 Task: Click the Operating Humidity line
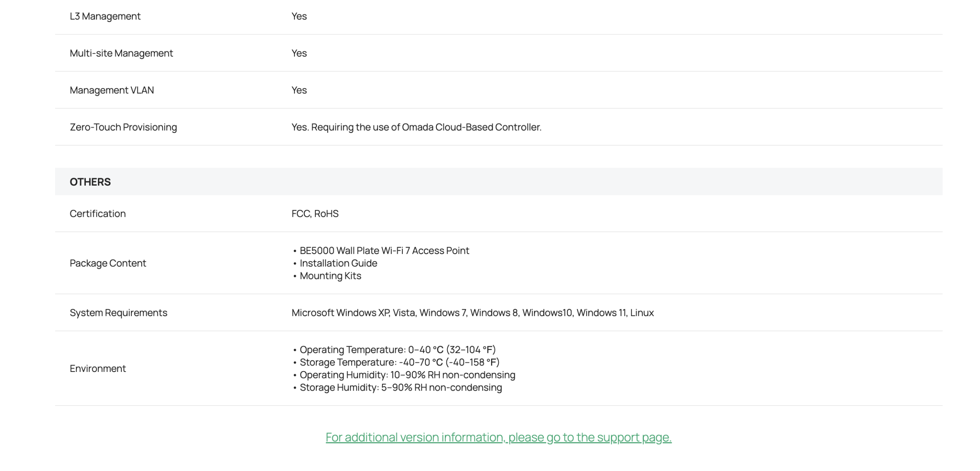coord(407,375)
